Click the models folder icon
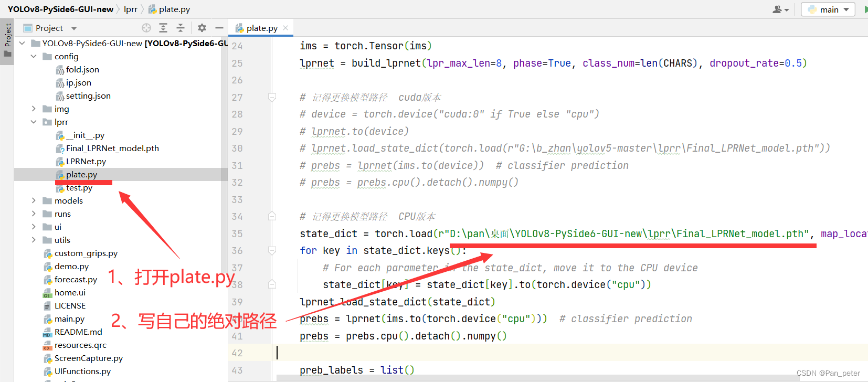The image size is (868, 382). tap(47, 200)
